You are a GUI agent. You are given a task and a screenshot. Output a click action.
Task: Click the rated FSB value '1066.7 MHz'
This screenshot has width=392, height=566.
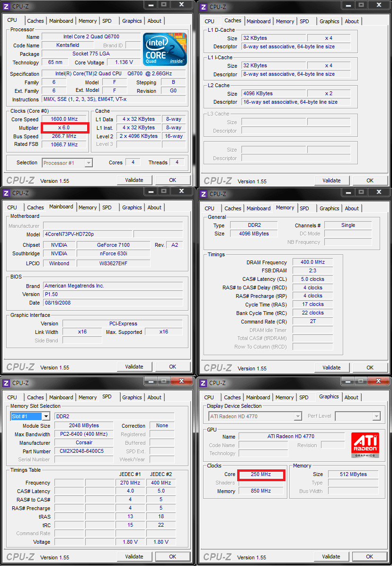tap(64, 144)
